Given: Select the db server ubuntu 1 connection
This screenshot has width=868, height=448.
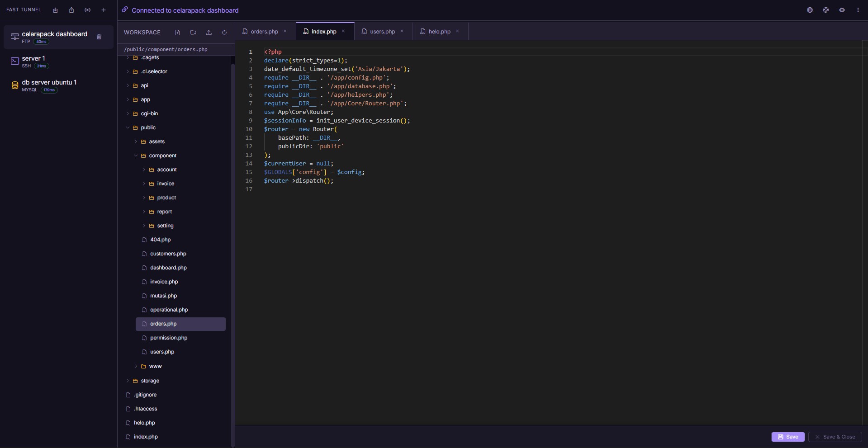Looking at the screenshot, I should [58, 85].
